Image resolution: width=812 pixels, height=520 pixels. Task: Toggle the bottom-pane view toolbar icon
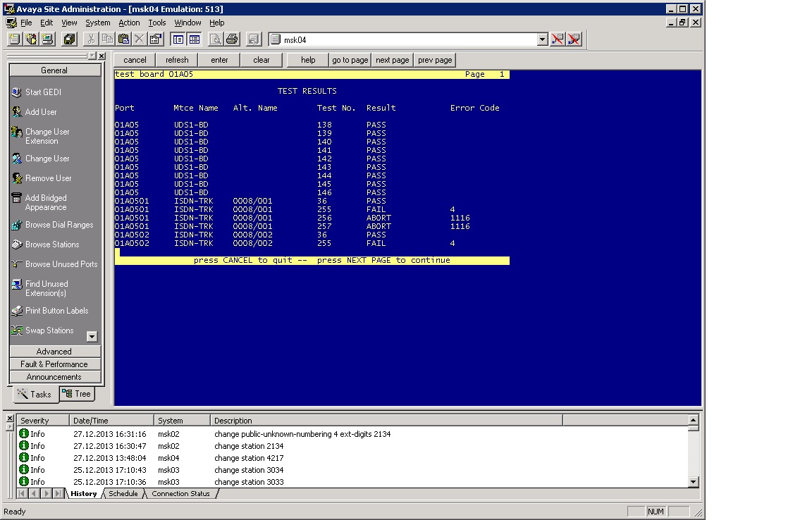click(195, 39)
